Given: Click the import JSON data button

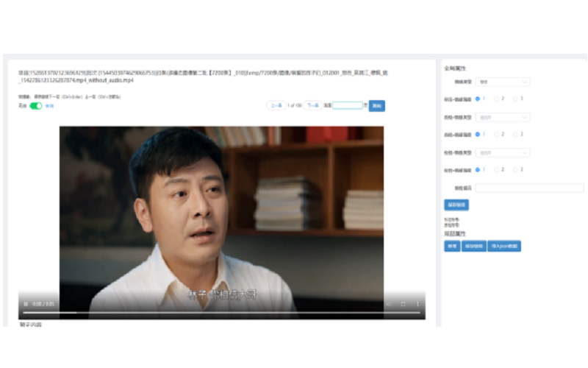Looking at the screenshot, I should tap(504, 246).
